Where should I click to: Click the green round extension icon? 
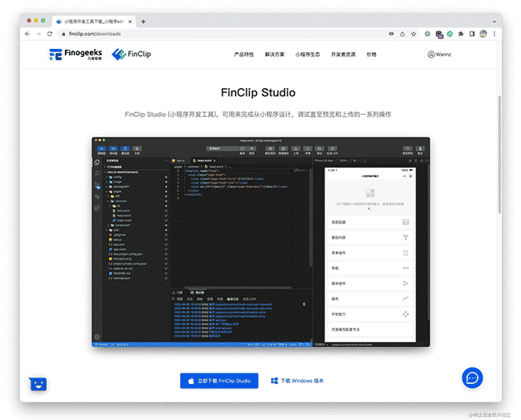coord(428,34)
